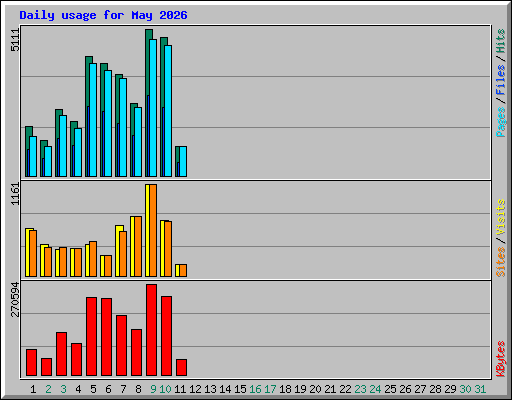Click the tallest orange Sites bar, day 9
512x400 pixels.
pyautogui.click(x=153, y=230)
